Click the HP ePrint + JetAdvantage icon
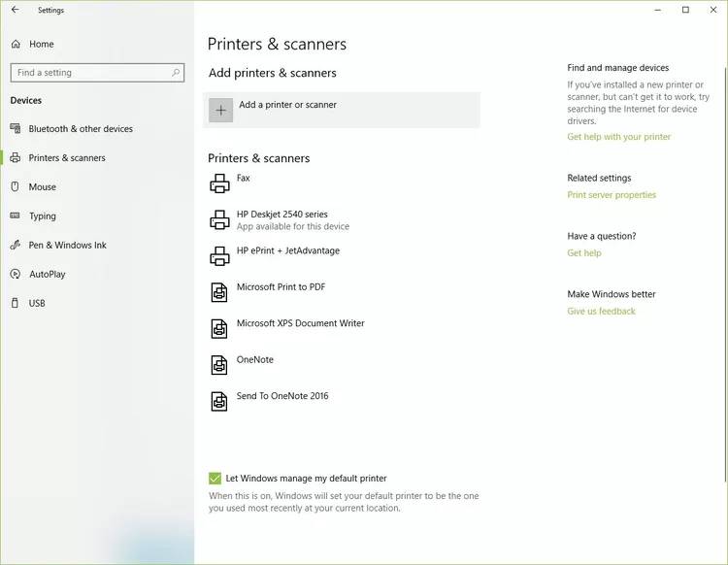728x565 pixels. click(219, 256)
